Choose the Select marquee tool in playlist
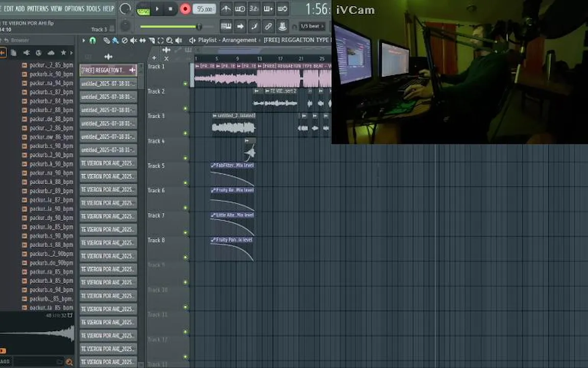 (x=160, y=40)
